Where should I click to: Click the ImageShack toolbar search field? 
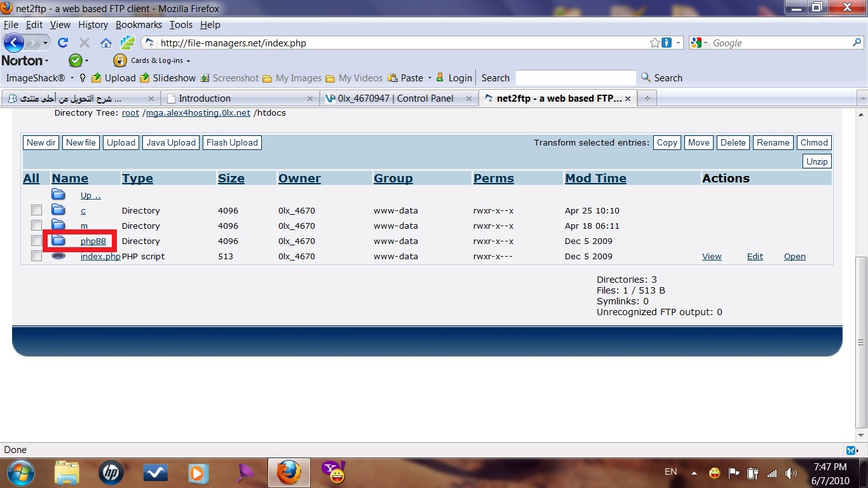click(x=575, y=78)
